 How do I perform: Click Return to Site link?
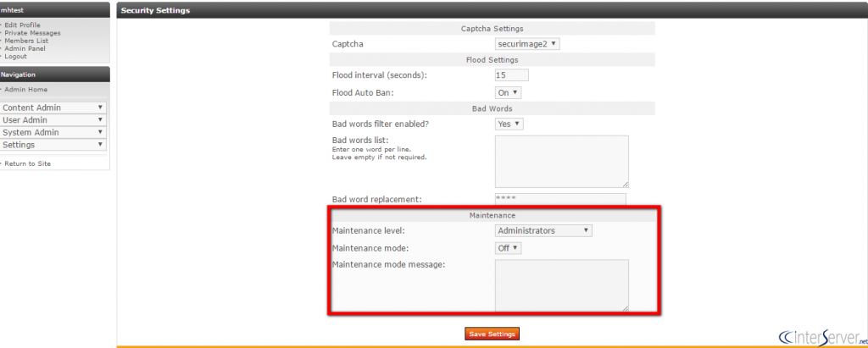[x=28, y=163]
